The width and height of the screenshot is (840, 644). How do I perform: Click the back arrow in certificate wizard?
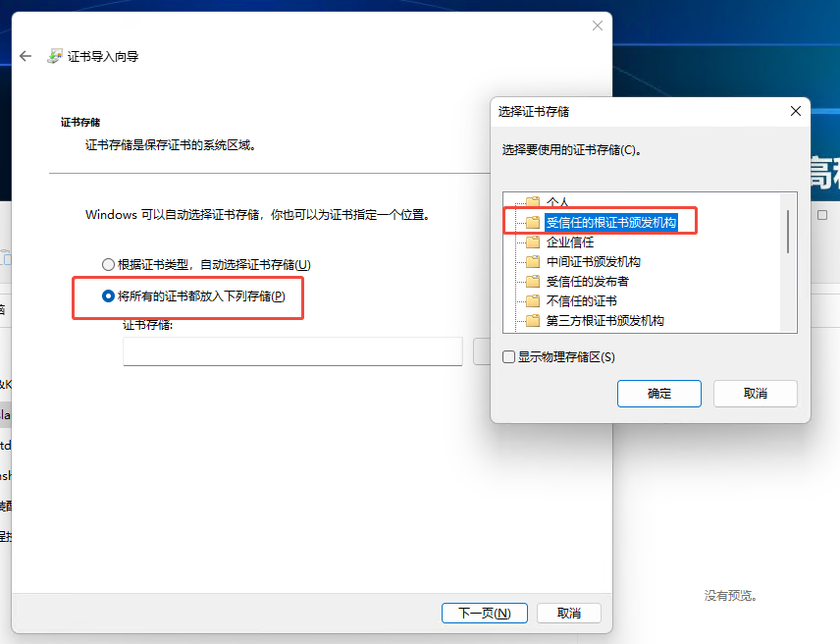26,56
